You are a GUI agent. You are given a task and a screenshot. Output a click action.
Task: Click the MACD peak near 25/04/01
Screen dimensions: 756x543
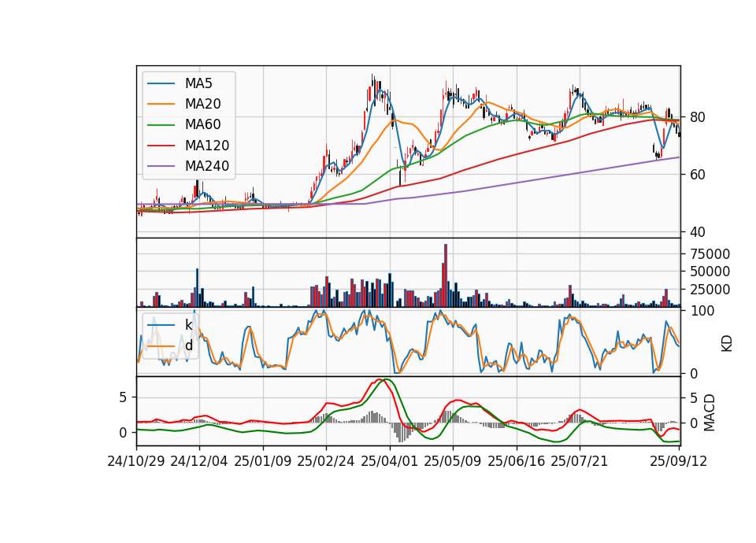[x=384, y=380]
